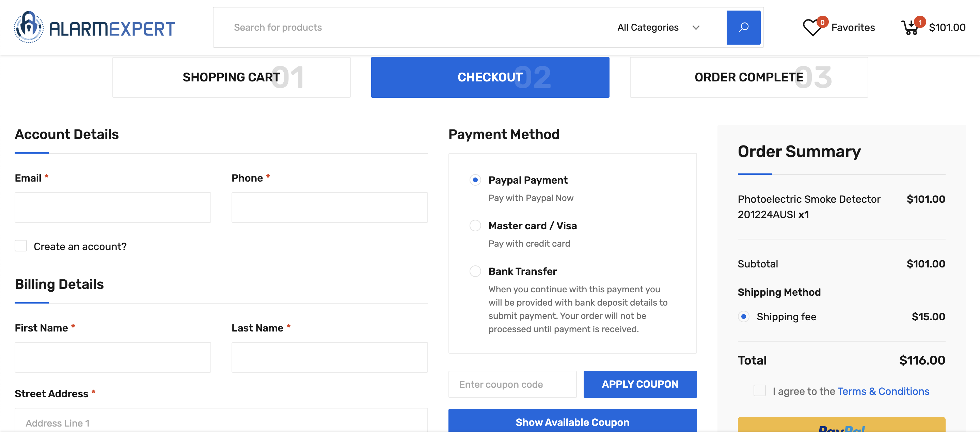The height and width of the screenshot is (432, 980).
Task: Check the agree to Terms checkbox
Action: 759,390
